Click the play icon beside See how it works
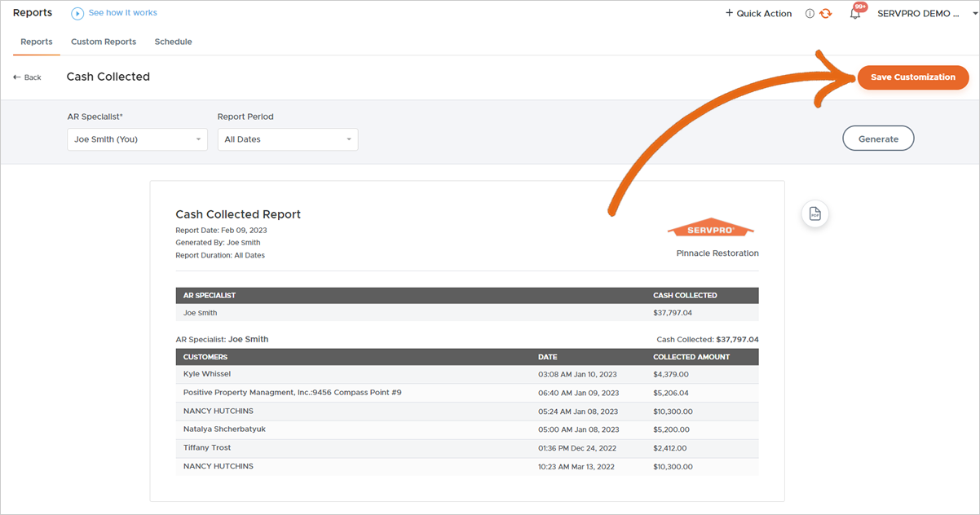This screenshot has width=980, height=515. point(77,13)
